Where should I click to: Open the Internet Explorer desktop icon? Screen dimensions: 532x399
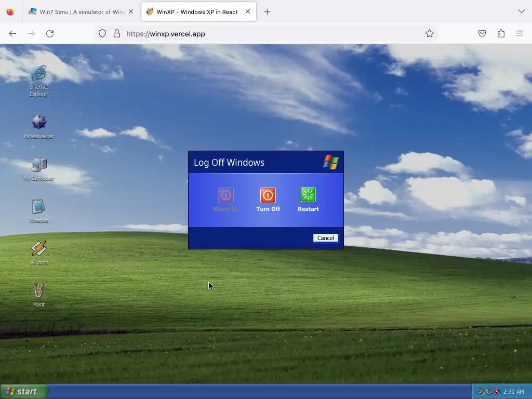point(38,81)
